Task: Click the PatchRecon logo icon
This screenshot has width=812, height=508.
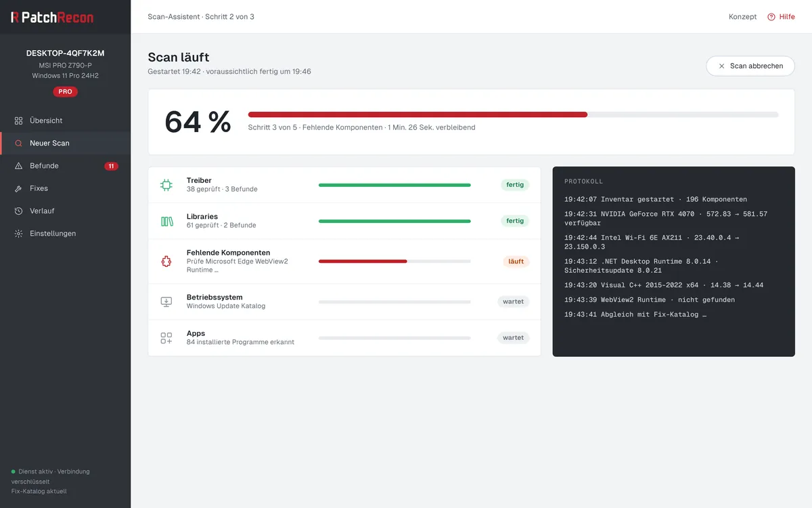Action: click(15, 17)
